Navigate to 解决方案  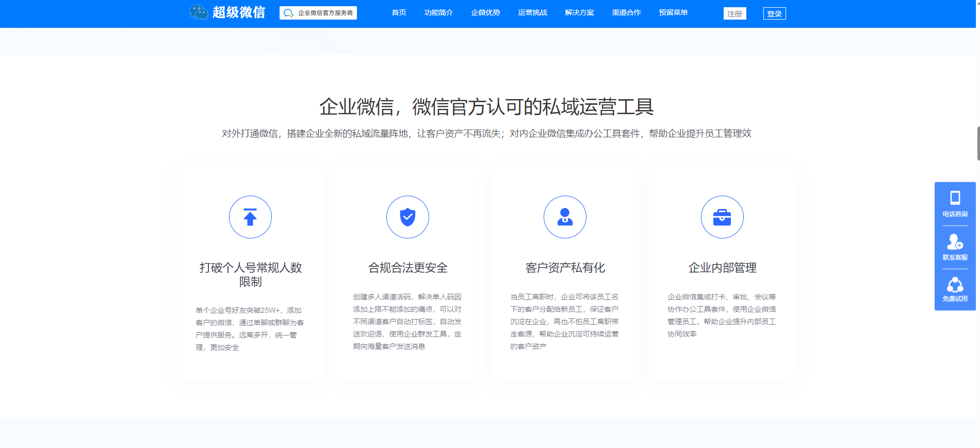pos(579,13)
